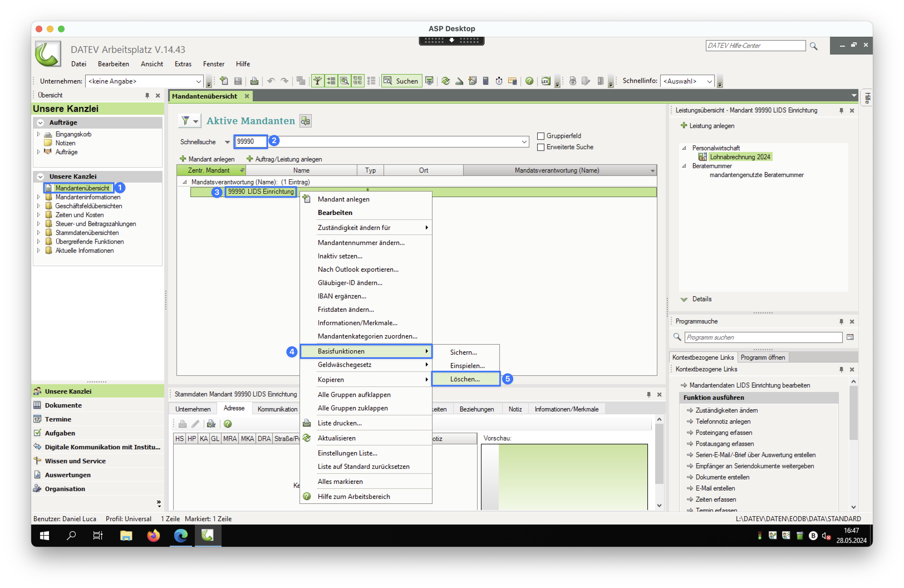Open the filter funnel icon in Aktive Mandanten
Screen dimensions: 904x588
coord(185,121)
